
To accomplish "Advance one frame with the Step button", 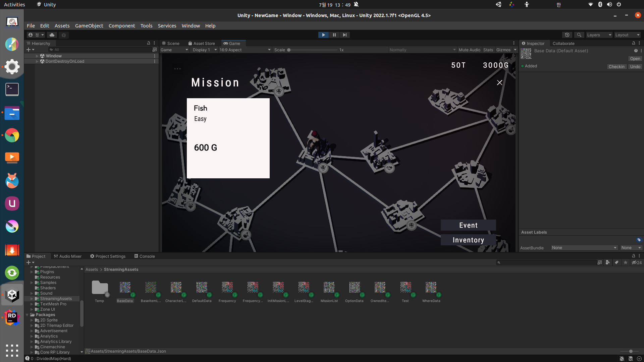I will point(345,35).
